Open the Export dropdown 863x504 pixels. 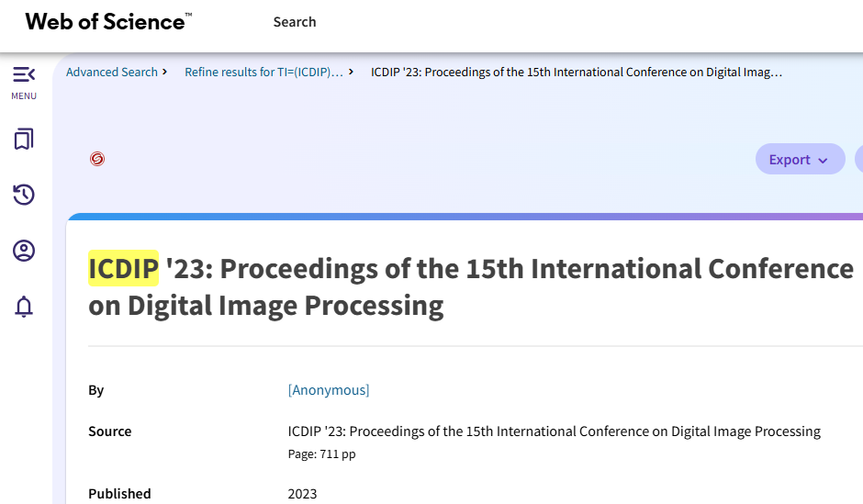(x=801, y=159)
